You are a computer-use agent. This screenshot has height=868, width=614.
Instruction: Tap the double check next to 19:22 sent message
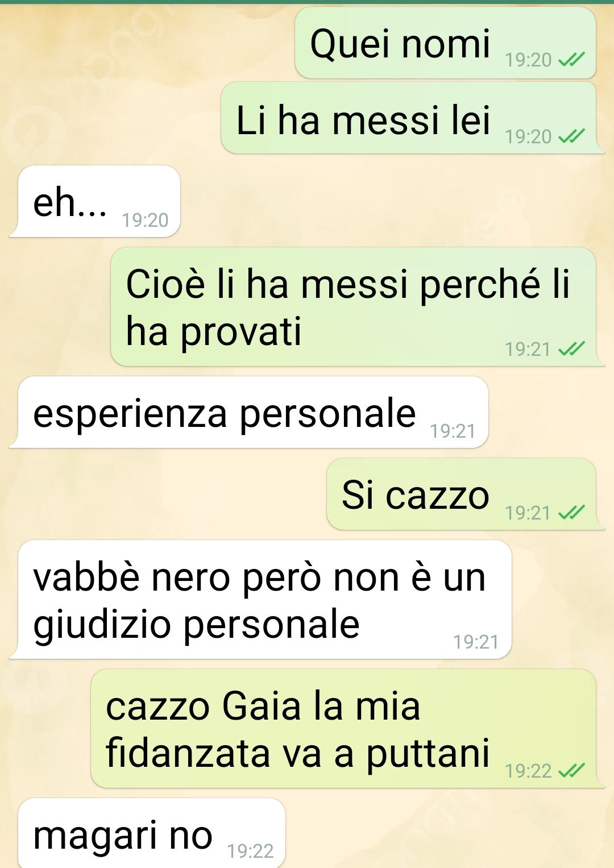[x=571, y=771]
